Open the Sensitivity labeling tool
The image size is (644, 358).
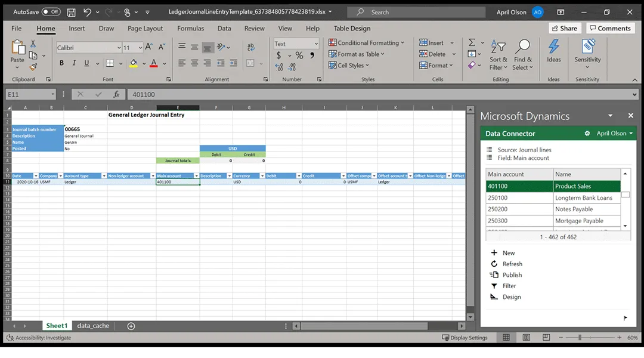pos(587,52)
